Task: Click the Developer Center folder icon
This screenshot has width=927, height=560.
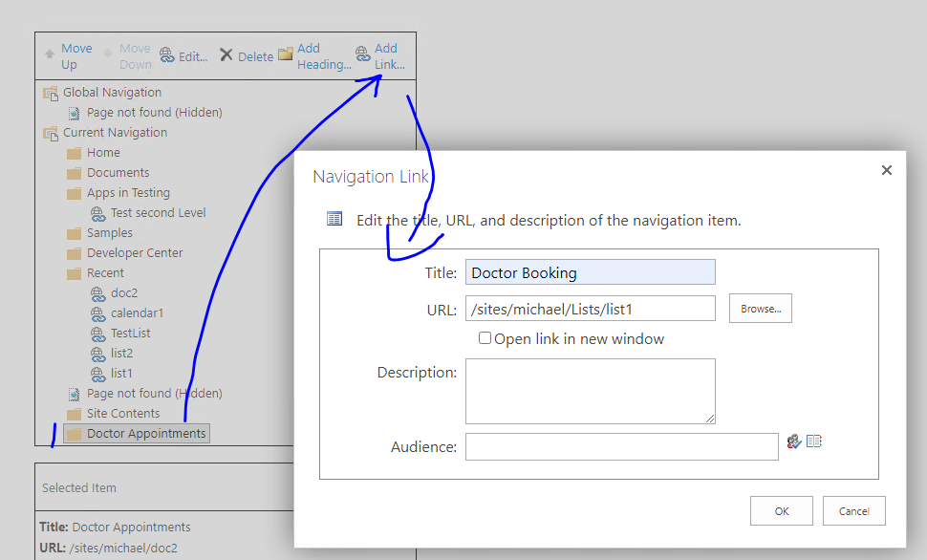Action: coord(74,254)
